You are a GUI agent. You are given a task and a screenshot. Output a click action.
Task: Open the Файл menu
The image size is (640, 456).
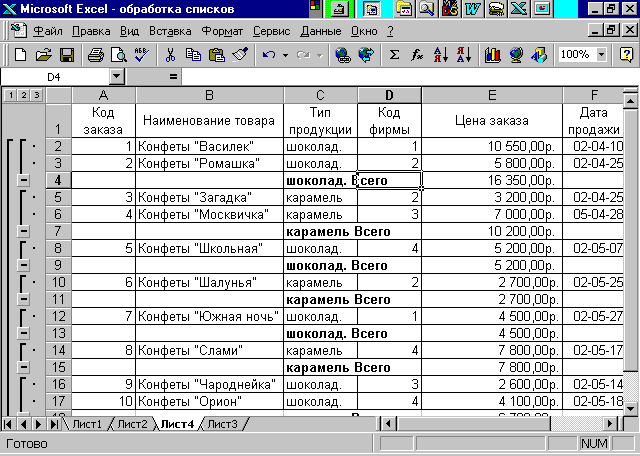click(x=48, y=31)
